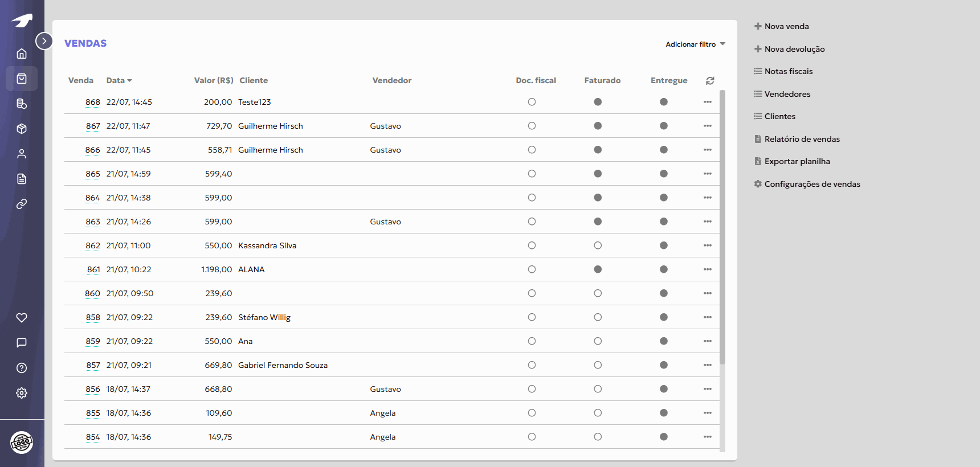Click the vertical scrollbar of sales table
This screenshot has width=980, height=467.
(x=722, y=228)
